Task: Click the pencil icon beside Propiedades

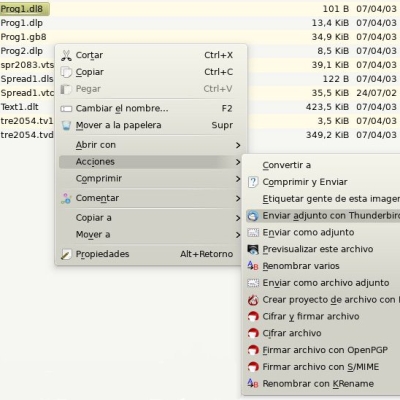Action: 66,255
